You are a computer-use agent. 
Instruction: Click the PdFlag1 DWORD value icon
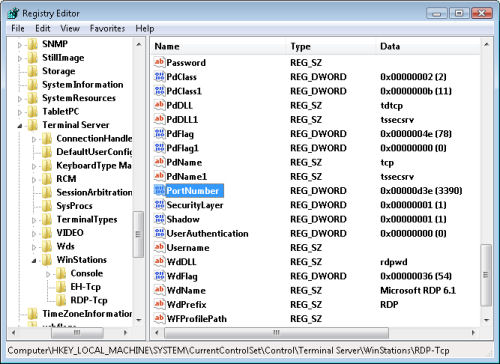click(x=159, y=148)
